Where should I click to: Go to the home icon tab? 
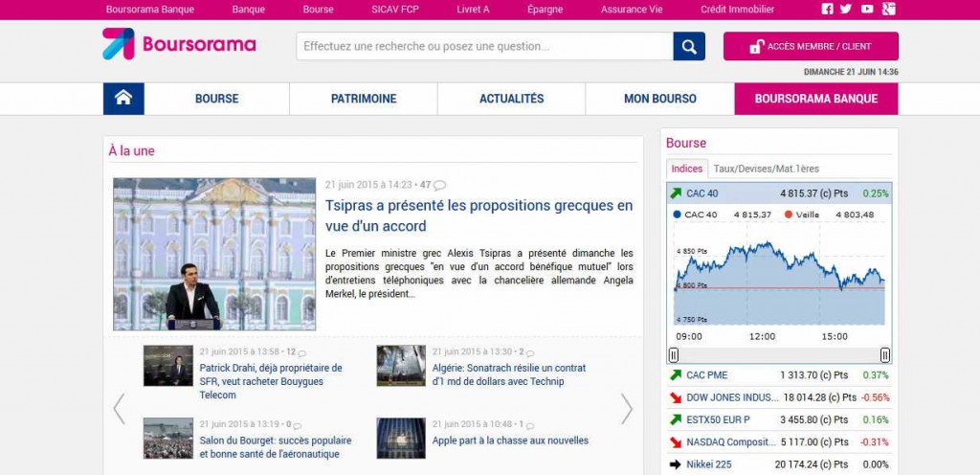[x=123, y=99]
